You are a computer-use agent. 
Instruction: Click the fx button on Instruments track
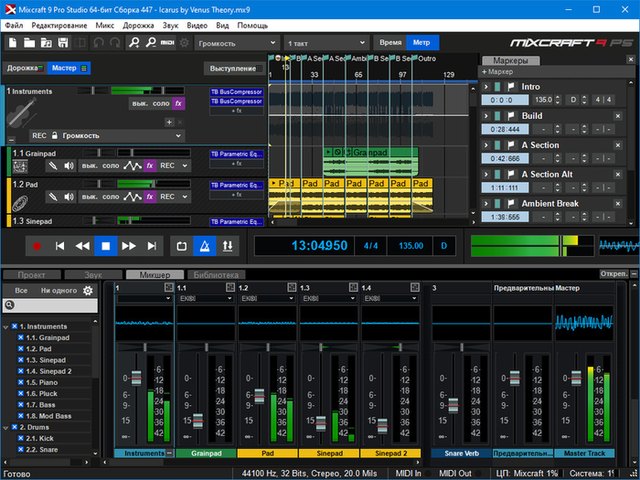[178, 103]
